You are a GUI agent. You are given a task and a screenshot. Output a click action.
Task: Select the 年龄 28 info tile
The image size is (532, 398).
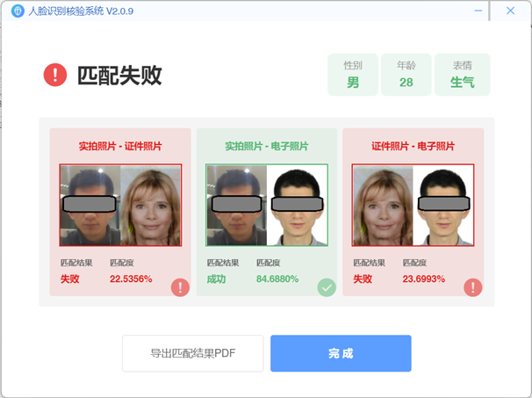[406, 75]
